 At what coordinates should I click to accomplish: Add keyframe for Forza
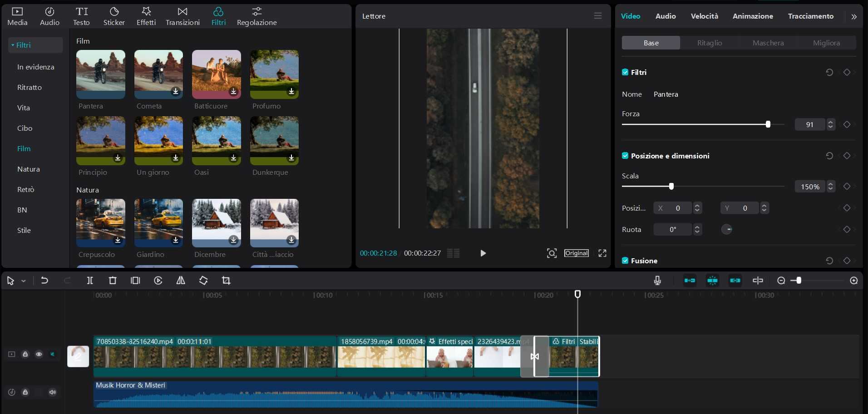(847, 124)
